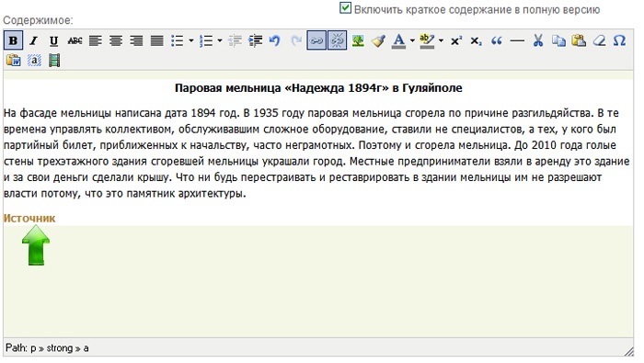Insert an image with the tree icon
This screenshot has width=644, height=363.
(358, 40)
